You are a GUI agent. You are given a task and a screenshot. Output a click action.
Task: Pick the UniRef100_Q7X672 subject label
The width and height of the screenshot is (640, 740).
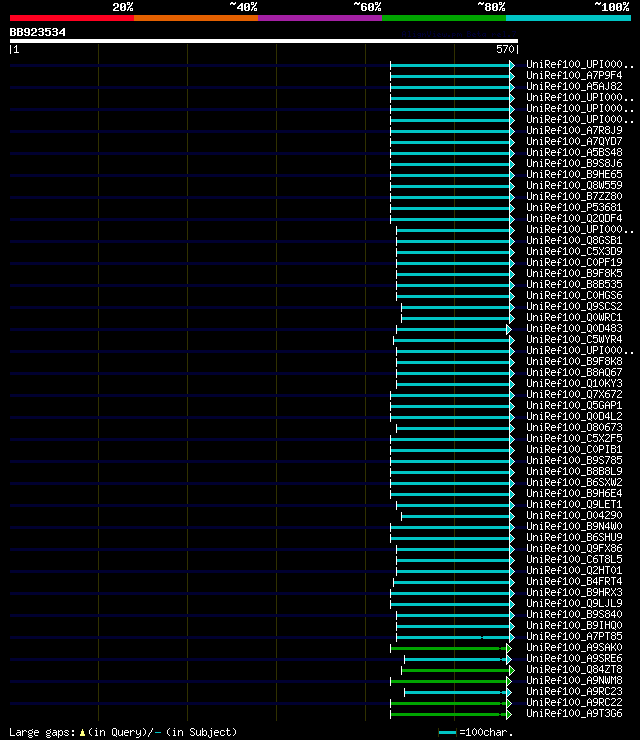click(574, 395)
